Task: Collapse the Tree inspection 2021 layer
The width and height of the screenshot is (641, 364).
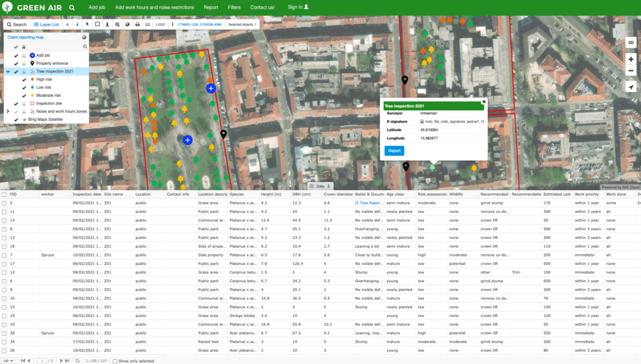Action: tap(8, 71)
